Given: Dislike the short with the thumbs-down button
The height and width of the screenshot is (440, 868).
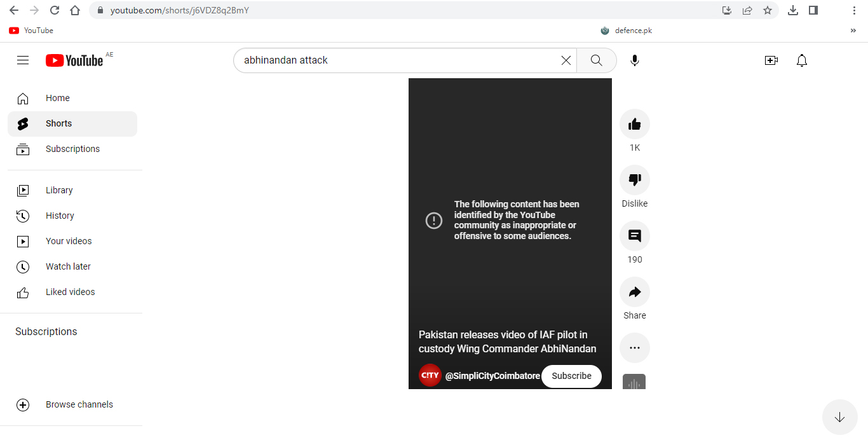Looking at the screenshot, I should (x=635, y=180).
